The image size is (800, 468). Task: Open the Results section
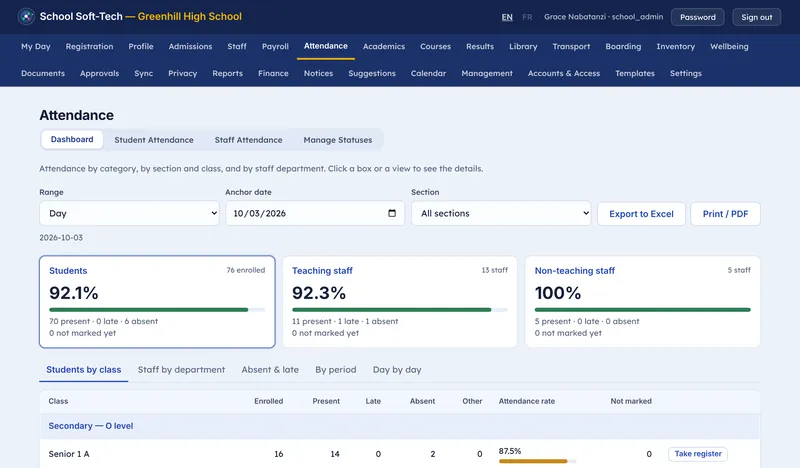480,46
